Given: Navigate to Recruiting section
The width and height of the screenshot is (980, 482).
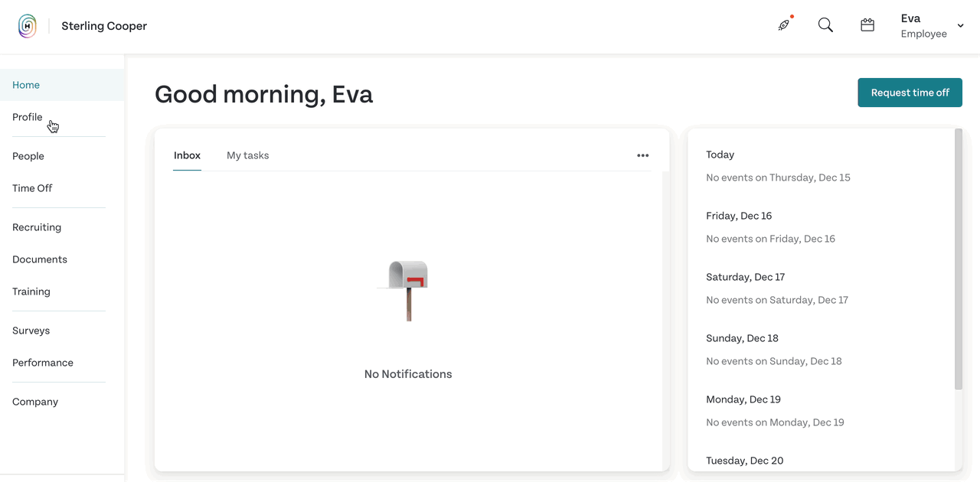Looking at the screenshot, I should [x=37, y=227].
